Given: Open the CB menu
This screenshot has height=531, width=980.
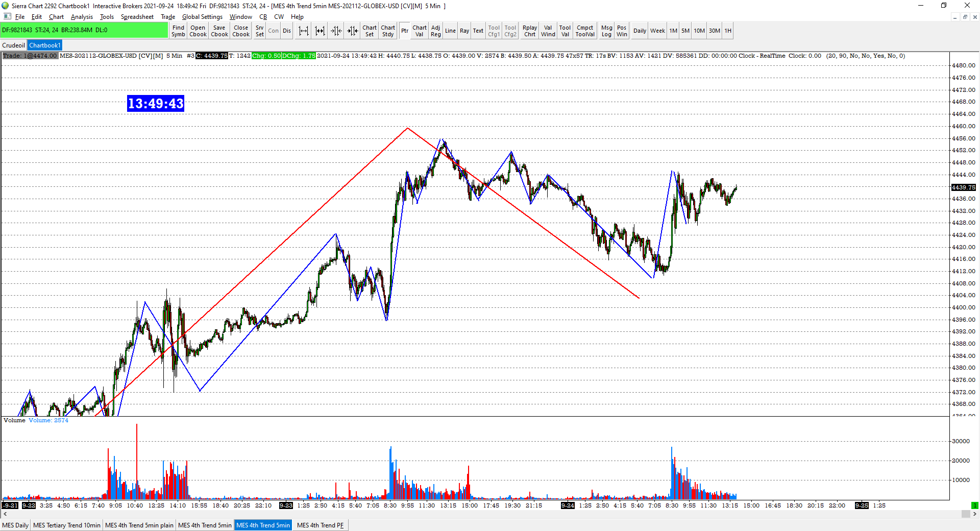Looking at the screenshot, I should [x=263, y=17].
